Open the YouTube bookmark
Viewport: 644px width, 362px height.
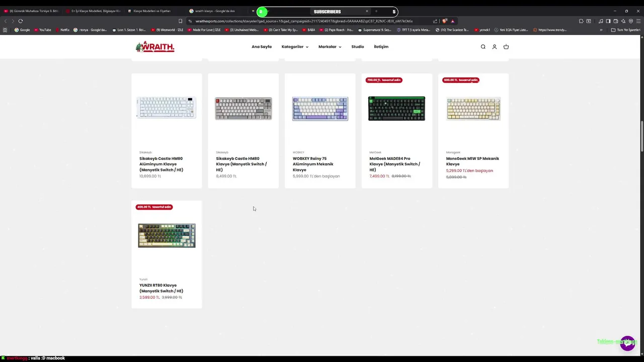coord(43,30)
